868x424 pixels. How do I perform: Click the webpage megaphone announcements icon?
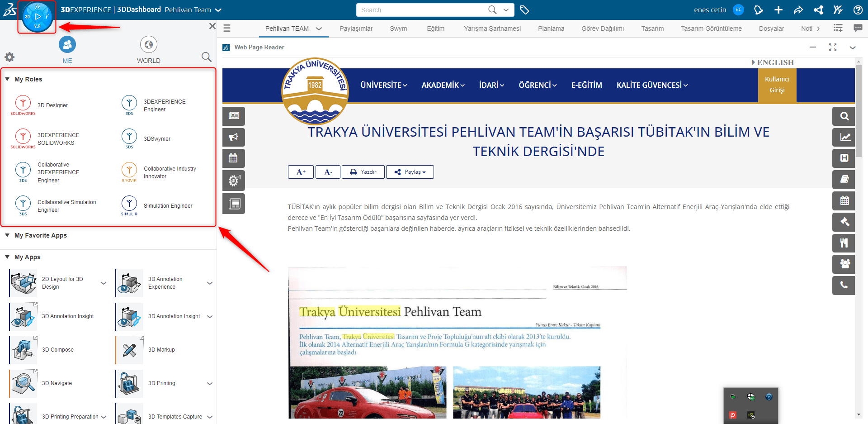[x=234, y=137]
